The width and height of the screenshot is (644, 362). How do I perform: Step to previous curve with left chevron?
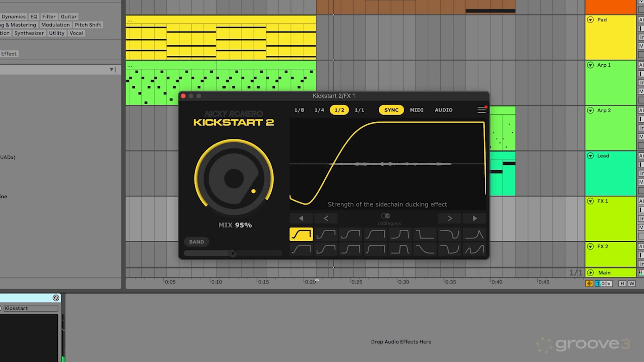[326, 218]
